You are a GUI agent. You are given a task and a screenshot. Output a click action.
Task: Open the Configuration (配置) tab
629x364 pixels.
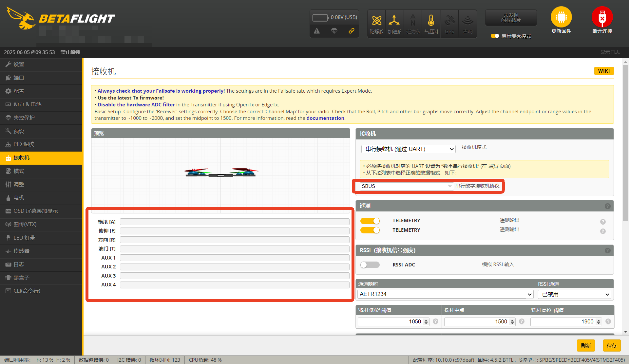pyautogui.click(x=41, y=91)
